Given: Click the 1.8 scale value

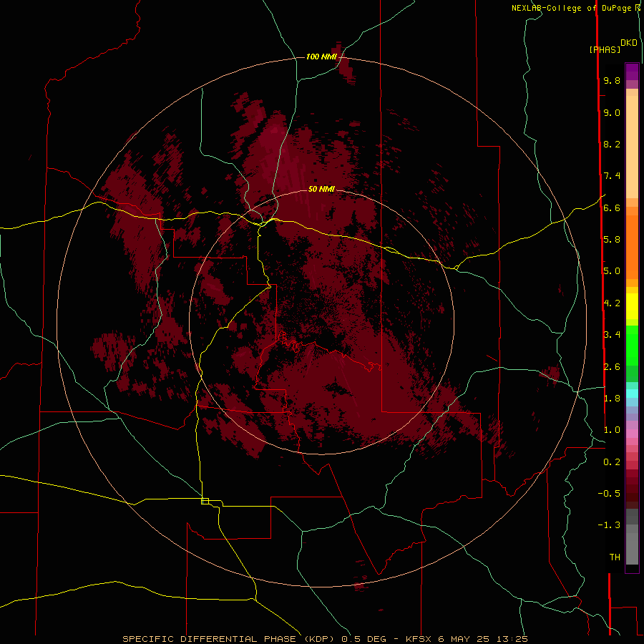Looking at the screenshot, I should 612,399.
